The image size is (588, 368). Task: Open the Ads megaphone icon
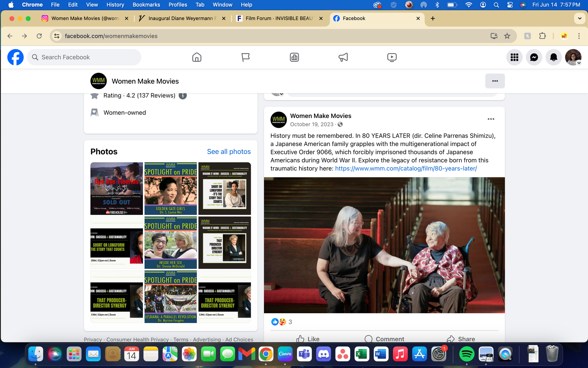click(x=343, y=57)
